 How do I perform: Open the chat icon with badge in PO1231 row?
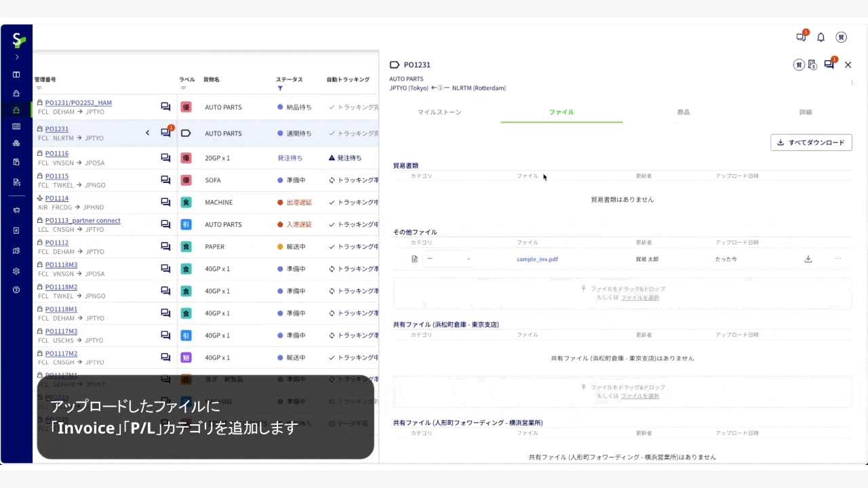[165, 133]
